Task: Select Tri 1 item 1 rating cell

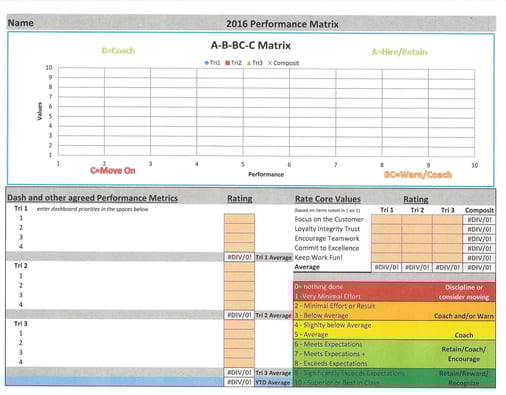Action: click(239, 219)
